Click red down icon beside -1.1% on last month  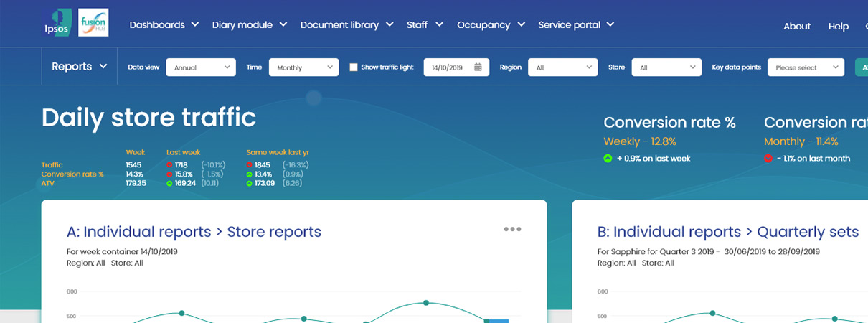coord(768,158)
